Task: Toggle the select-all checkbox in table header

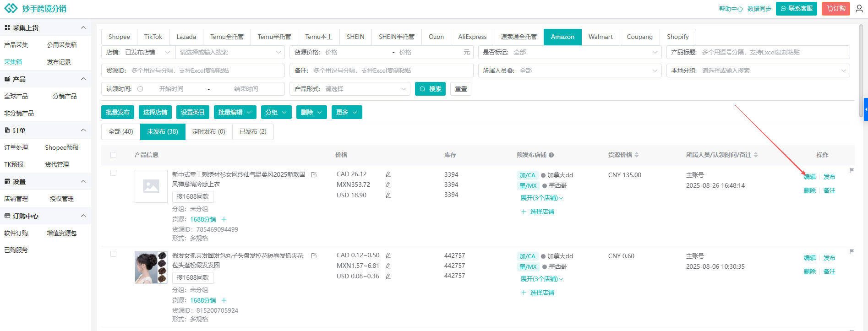Action: tap(114, 155)
